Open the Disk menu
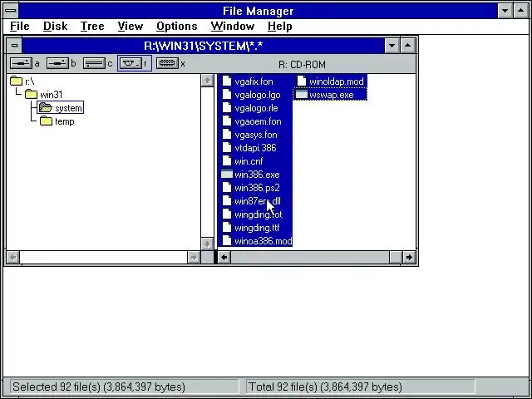The width and height of the screenshot is (532, 399). coord(56,26)
